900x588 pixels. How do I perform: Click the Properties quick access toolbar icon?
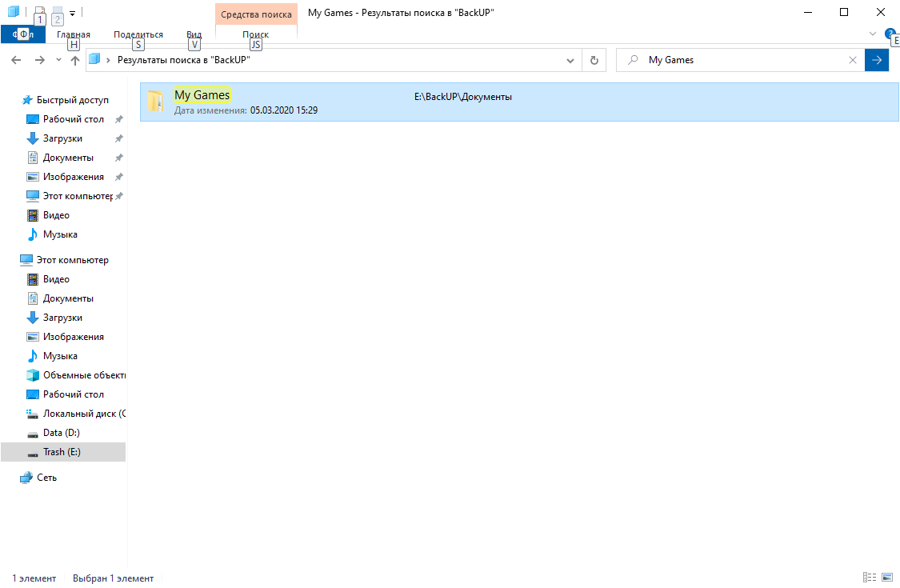point(39,11)
